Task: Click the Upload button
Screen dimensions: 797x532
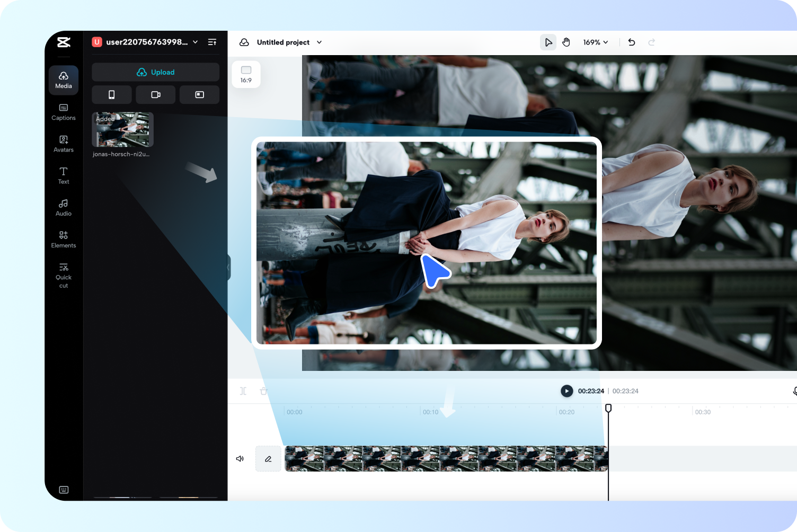Action: pyautogui.click(x=155, y=72)
